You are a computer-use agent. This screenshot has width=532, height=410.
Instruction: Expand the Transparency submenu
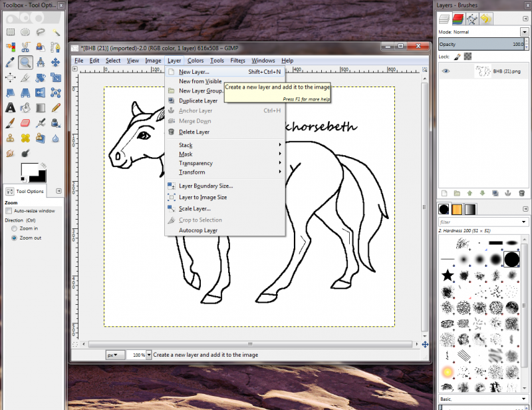point(225,163)
